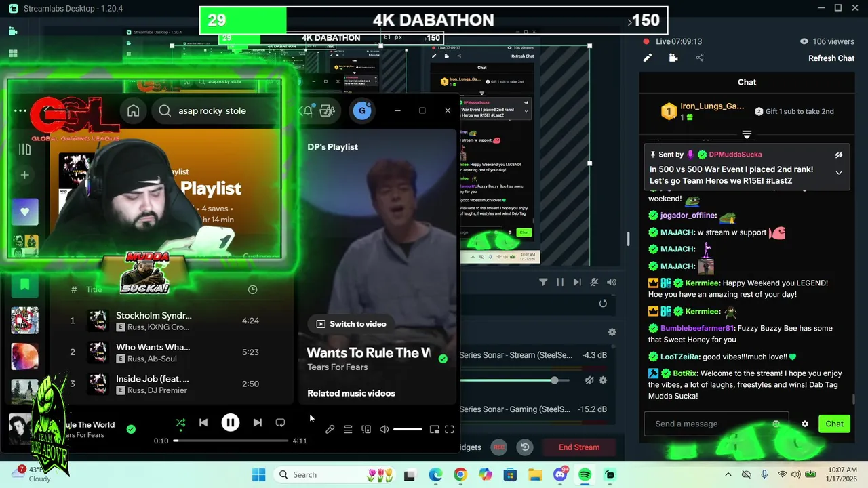Seek on the Spotify song progress bar
This screenshot has width=868, height=488.
point(231,441)
